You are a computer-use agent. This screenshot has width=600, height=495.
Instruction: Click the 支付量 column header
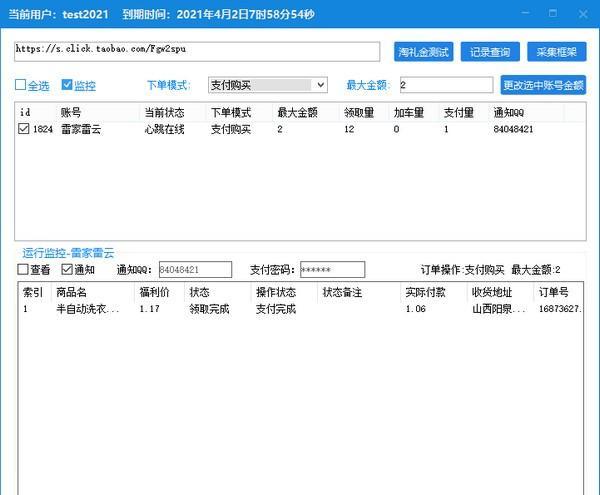pyautogui.click(x=458, y=112)
